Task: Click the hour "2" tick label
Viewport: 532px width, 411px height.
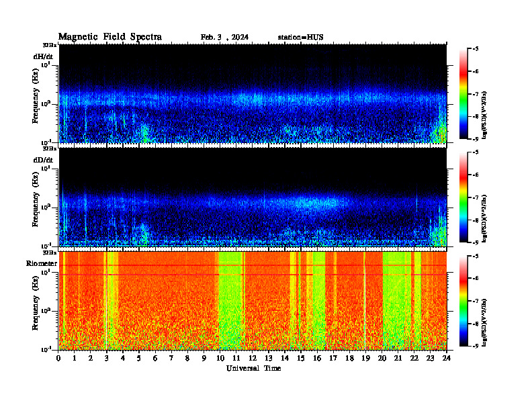Action: [91, 359]
